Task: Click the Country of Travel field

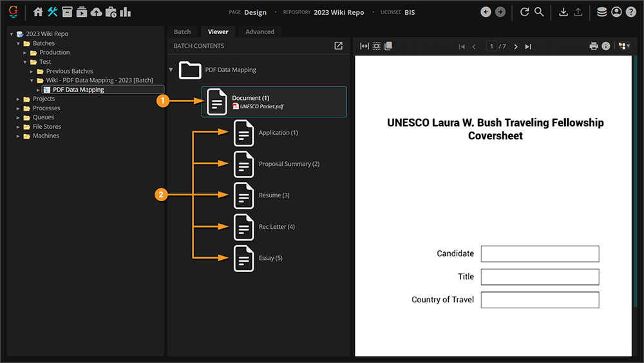Action: pyautogui.click(x=540, y=300)
